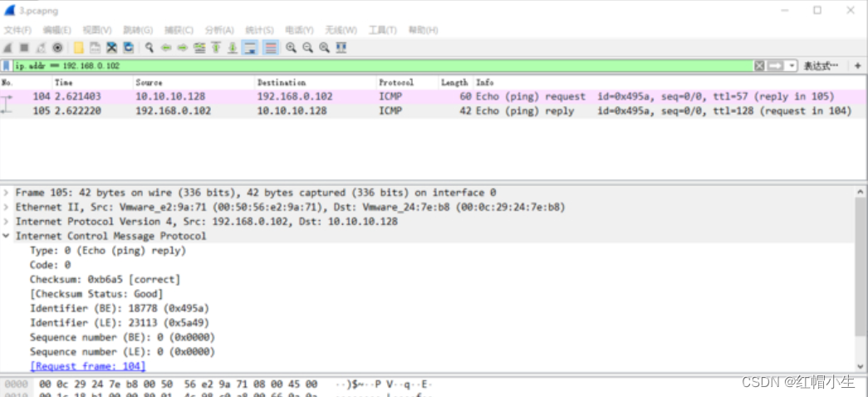The height and width of the screenshot is (397, 868).
Task: Expand the Frame 105 tree node
Action: [7, 193]
